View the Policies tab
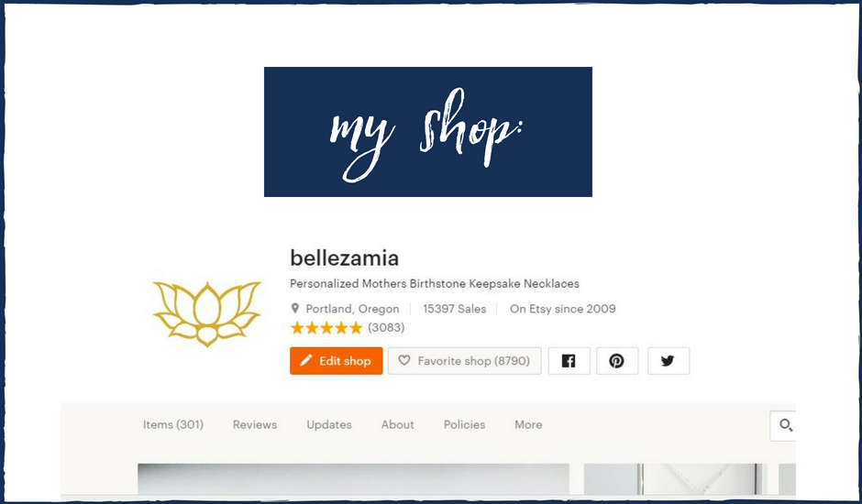The image size is (862, 504). point(465,425)
